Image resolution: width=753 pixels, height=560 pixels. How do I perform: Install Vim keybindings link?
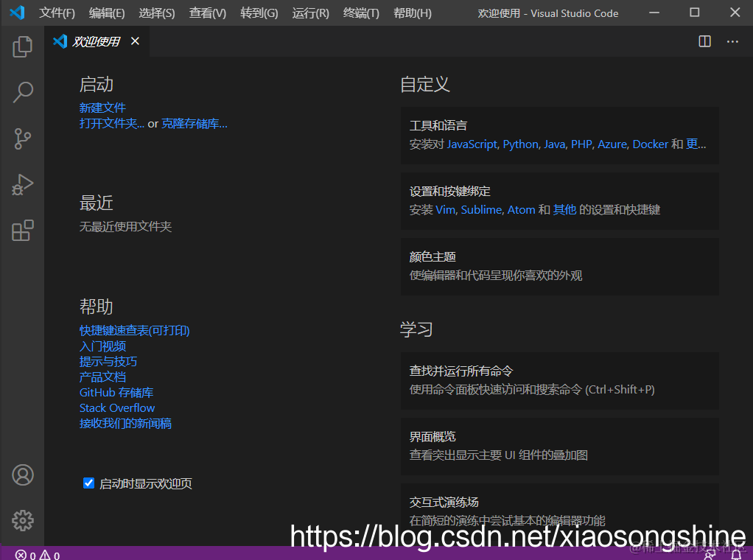point(445,210)
